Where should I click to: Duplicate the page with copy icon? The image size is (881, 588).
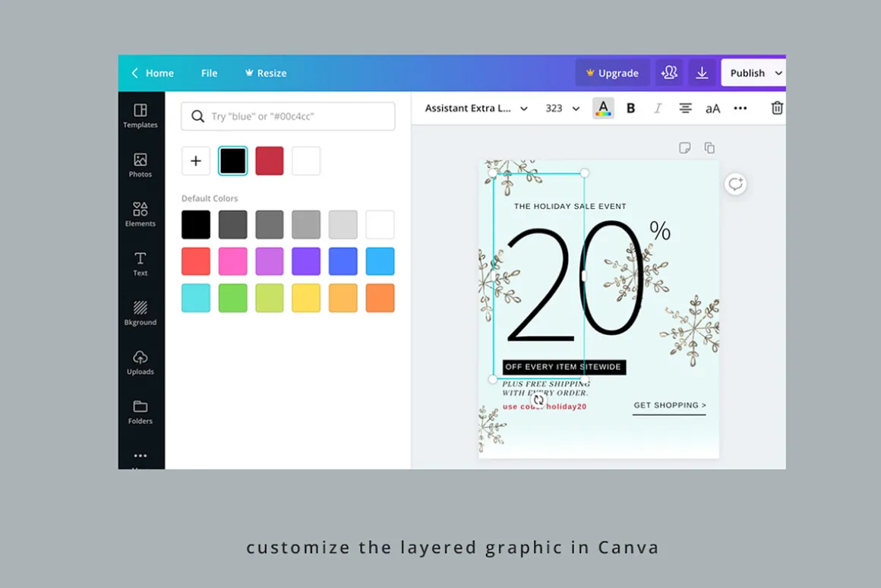pyautogui.click(x=709, y=148)
